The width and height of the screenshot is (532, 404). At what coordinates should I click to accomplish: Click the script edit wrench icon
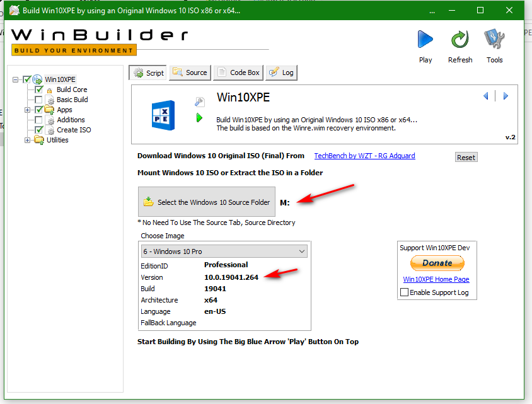pos(199,101)
